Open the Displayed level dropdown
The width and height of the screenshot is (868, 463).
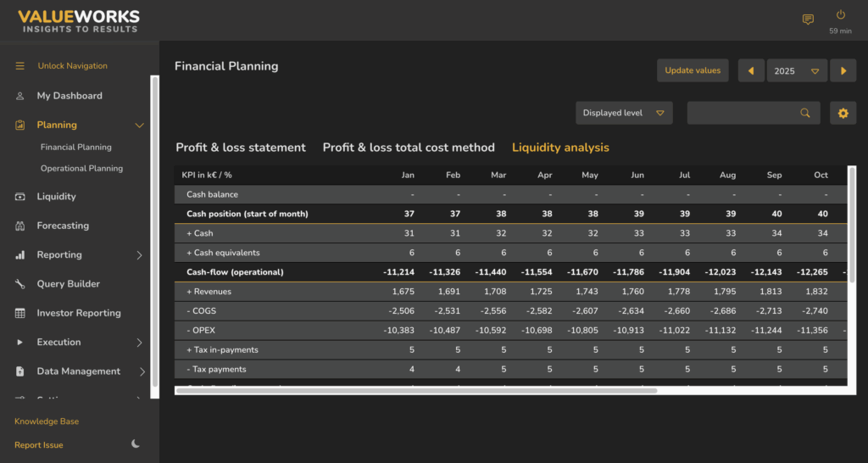pos(624,113)
